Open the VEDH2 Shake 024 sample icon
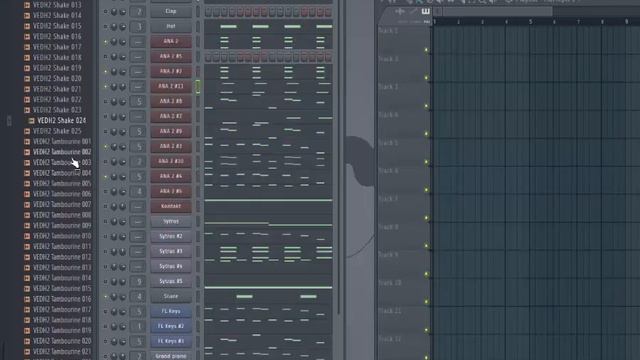 click(x=31, y=120)
